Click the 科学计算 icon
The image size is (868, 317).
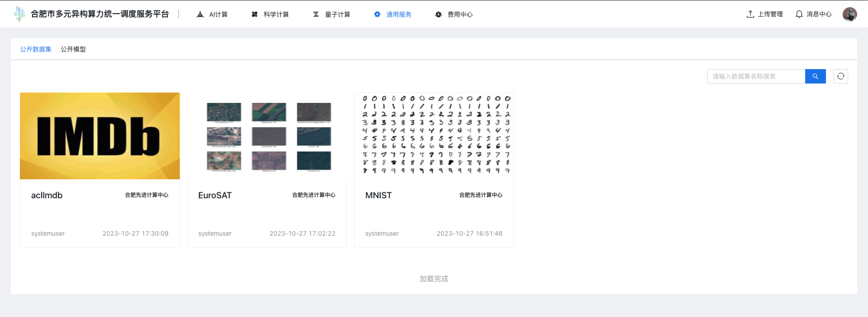point(255,14)
